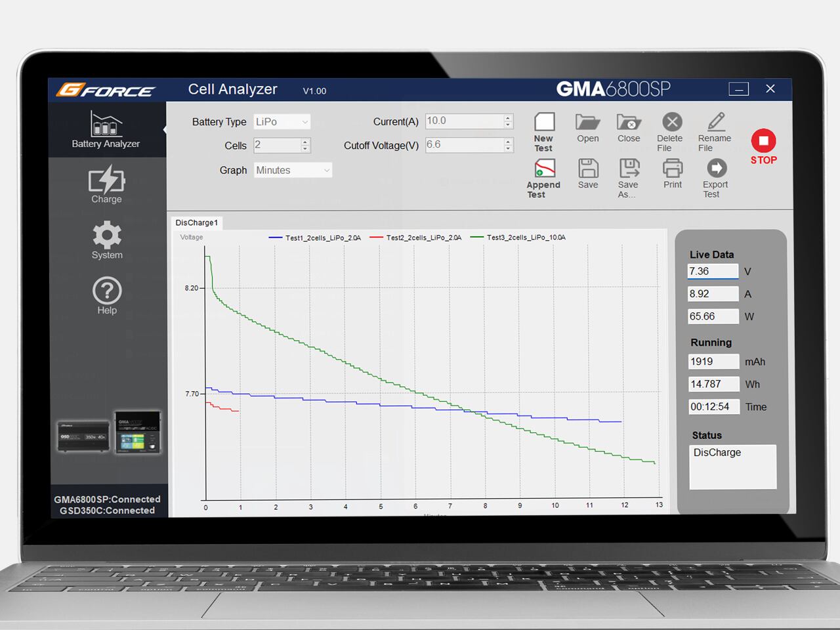Click the Cutoff Voltage input field

[464, 145]
